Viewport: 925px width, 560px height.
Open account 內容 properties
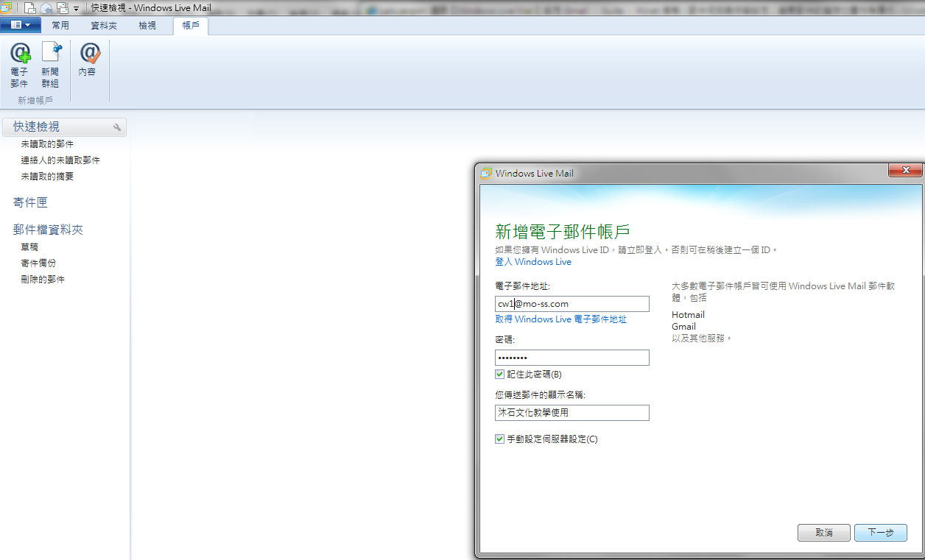88,60
